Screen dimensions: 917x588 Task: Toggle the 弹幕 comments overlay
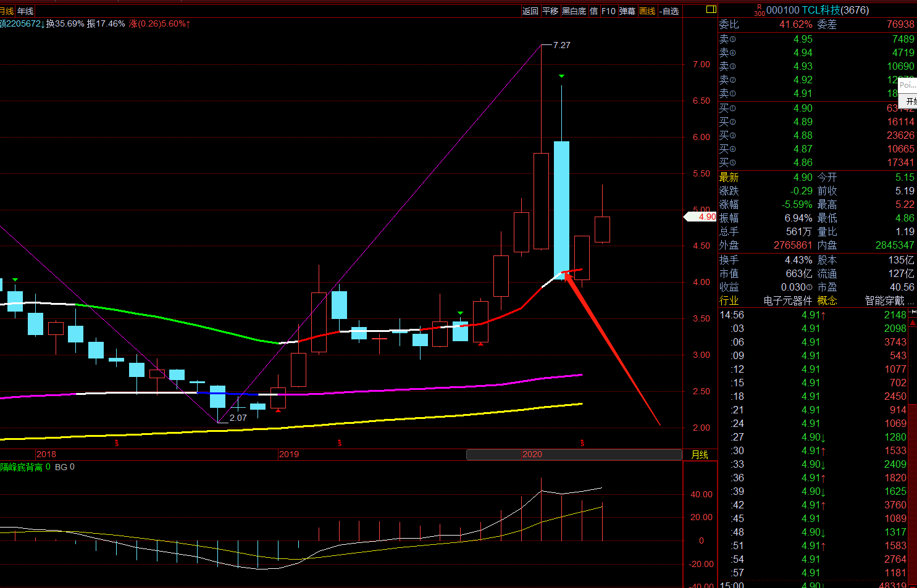627,11
